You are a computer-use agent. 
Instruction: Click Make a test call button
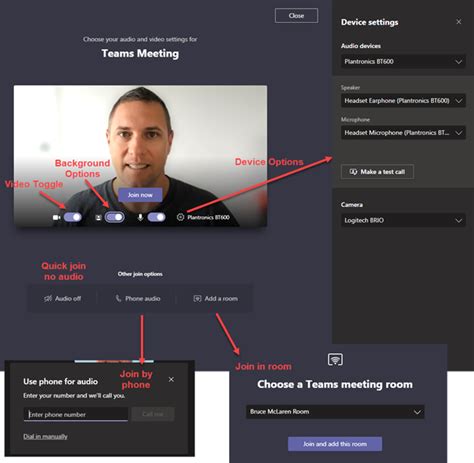pyautogui.click(x=377, y=172)
